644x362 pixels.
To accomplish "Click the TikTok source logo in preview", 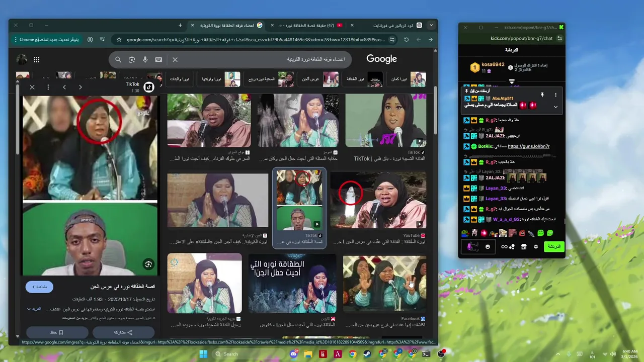I will coord(148,87).
